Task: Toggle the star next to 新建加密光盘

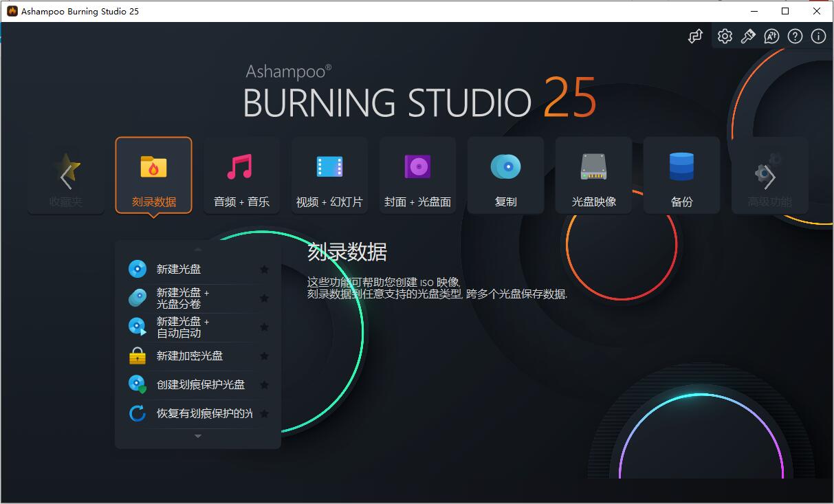Action: pos(264,356)
